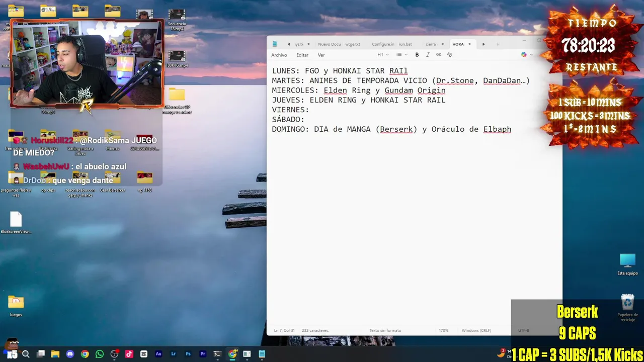Select the Diferencias OP manga vs anime folder

pyautogui.click(x=177, y=102)
